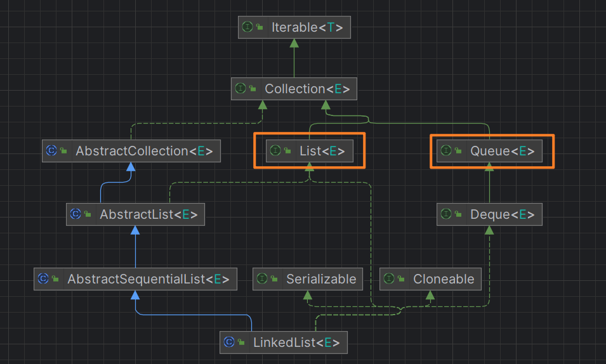The height and width of the screenshot is (364, 606).
Task: Click the lock icon on AbstractSequentialList<E>
Action: coord(55,278)
